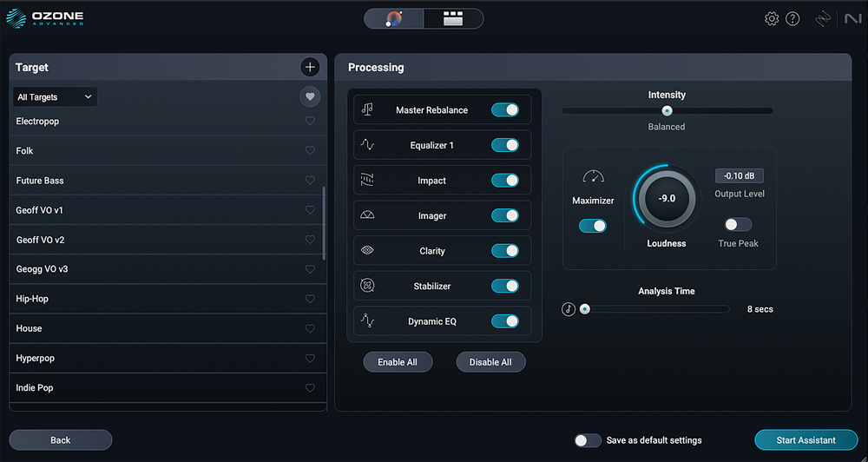Image resolution: width=868 pixels, height=462 pixels.
Task: Click the help question mark icon
Action: click(792, 19)
